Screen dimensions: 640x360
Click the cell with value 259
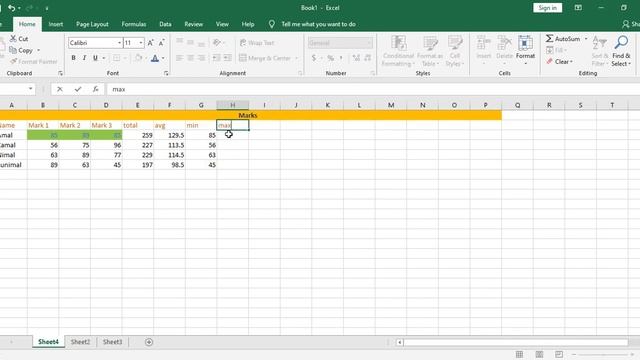pos(138,135)
